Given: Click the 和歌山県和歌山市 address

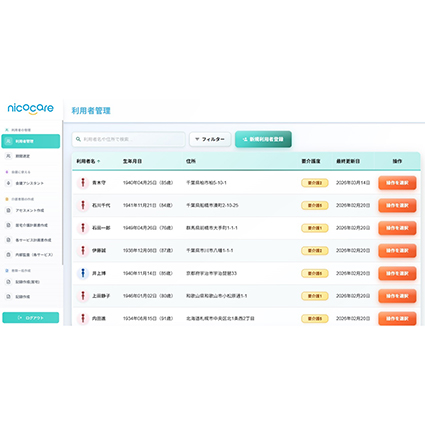Looking at the screenshot, I should tap(216, 296).
